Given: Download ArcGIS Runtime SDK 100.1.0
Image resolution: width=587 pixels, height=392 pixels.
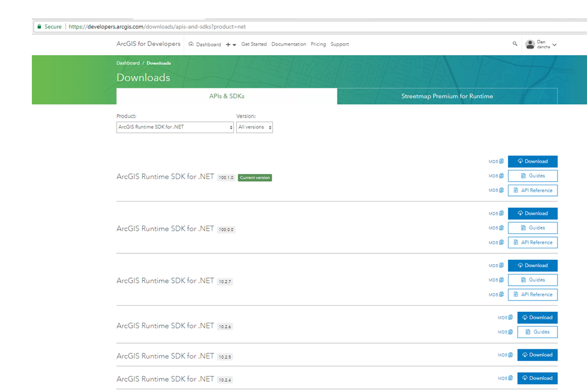Looking at the screenshot, I should coord(532,161).
